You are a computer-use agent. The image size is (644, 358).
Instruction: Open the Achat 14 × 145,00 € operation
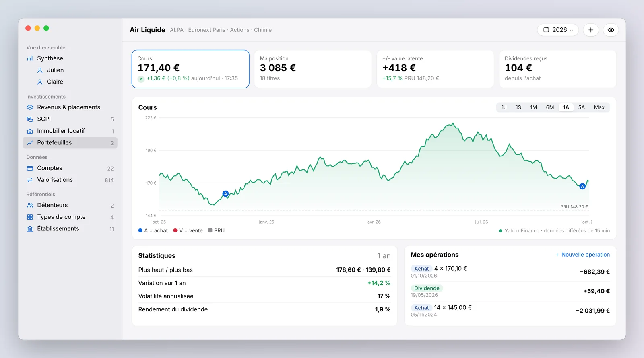pyautogui.click(x=510, y=311)
